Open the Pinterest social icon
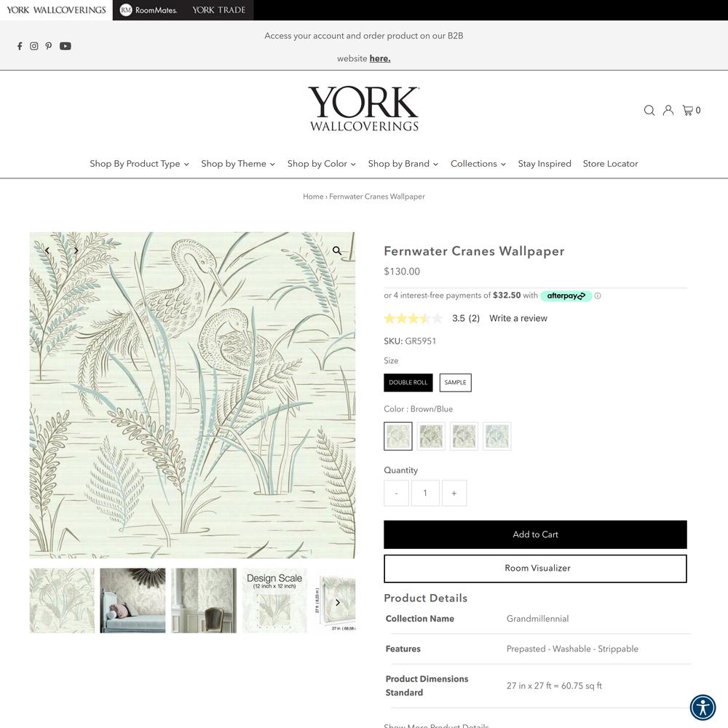 49,46
